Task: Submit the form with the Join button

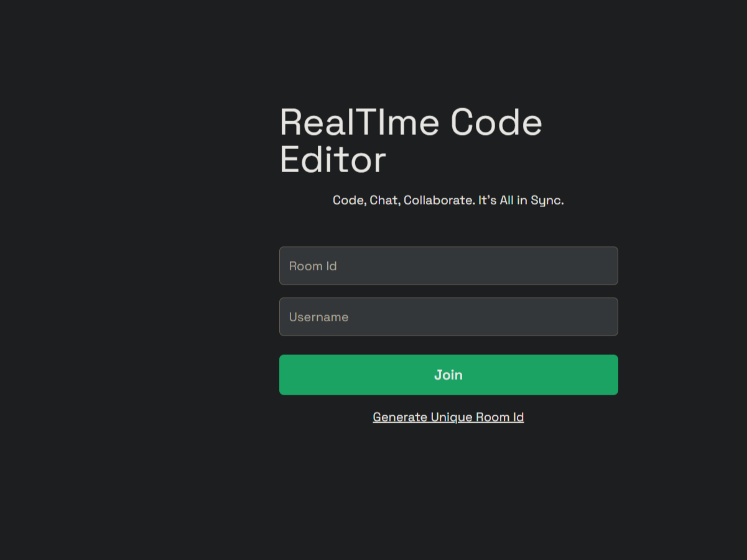Action: (448, 375)
